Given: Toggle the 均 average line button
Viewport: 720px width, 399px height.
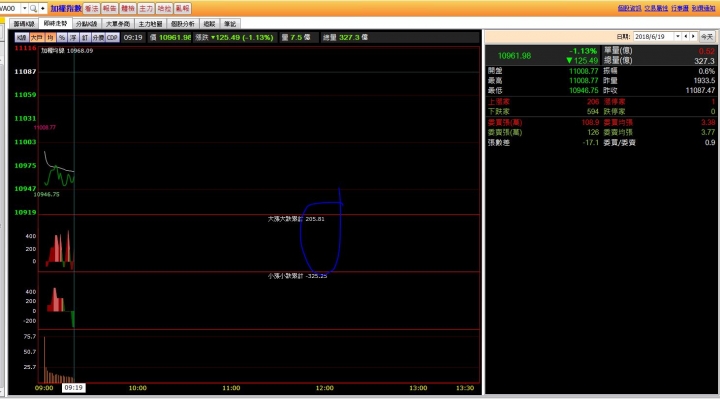Looking at the screenshot, I should click(x=50, y=38).
